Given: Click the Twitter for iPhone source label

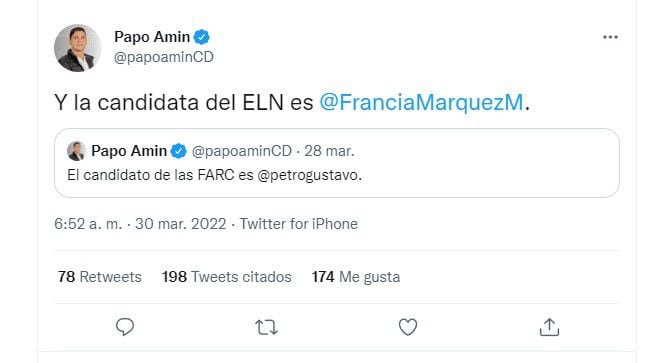Looking at the screenshot, I should [x=299, y=224].
